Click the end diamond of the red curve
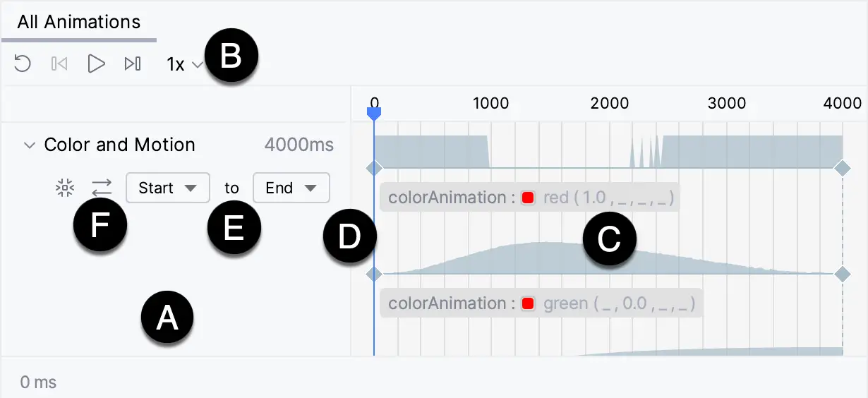868x398 pixels. pyautogui.click(x=843, y=274)
